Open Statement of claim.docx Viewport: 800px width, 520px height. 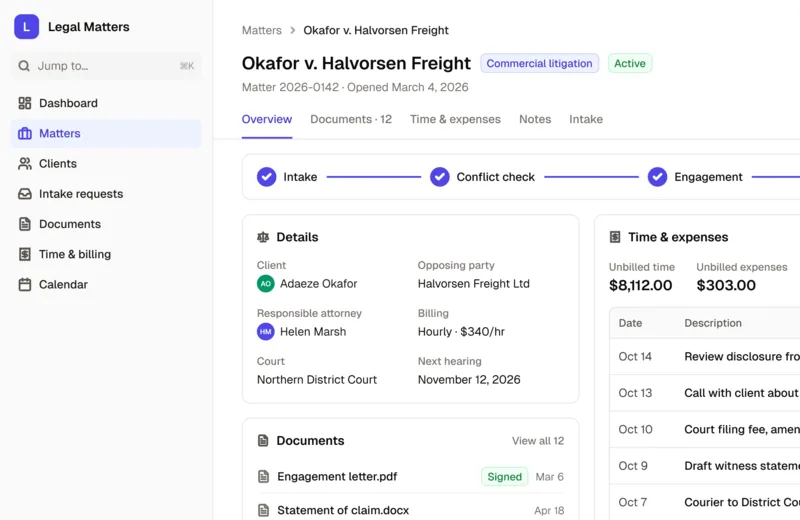coord(343,510)
